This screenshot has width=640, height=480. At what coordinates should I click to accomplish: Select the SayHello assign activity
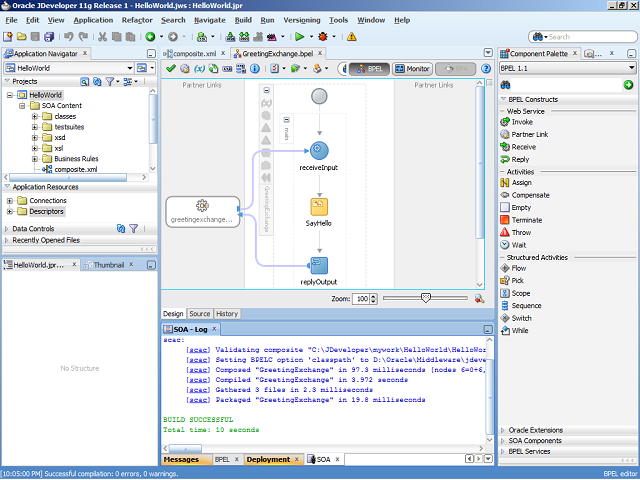point(319,206)
